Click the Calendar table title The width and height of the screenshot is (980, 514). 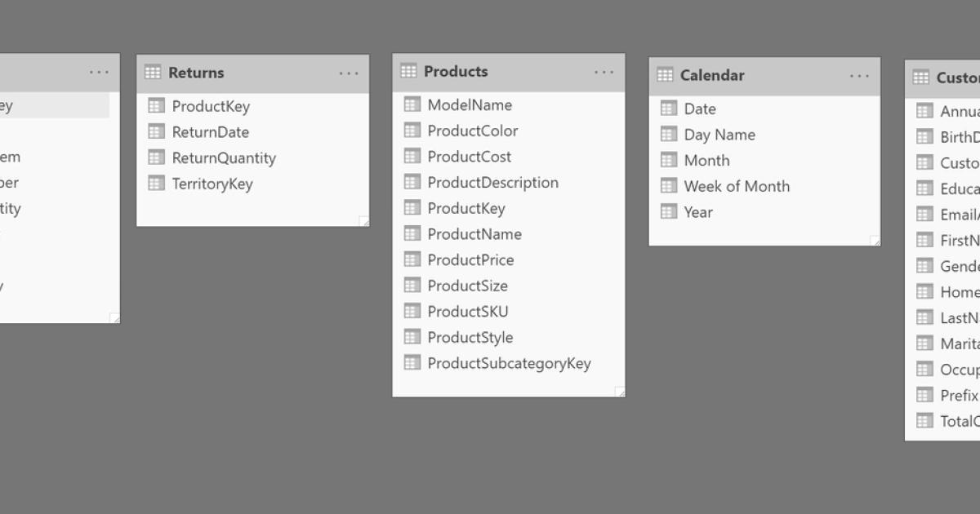[x=712, y=75]
